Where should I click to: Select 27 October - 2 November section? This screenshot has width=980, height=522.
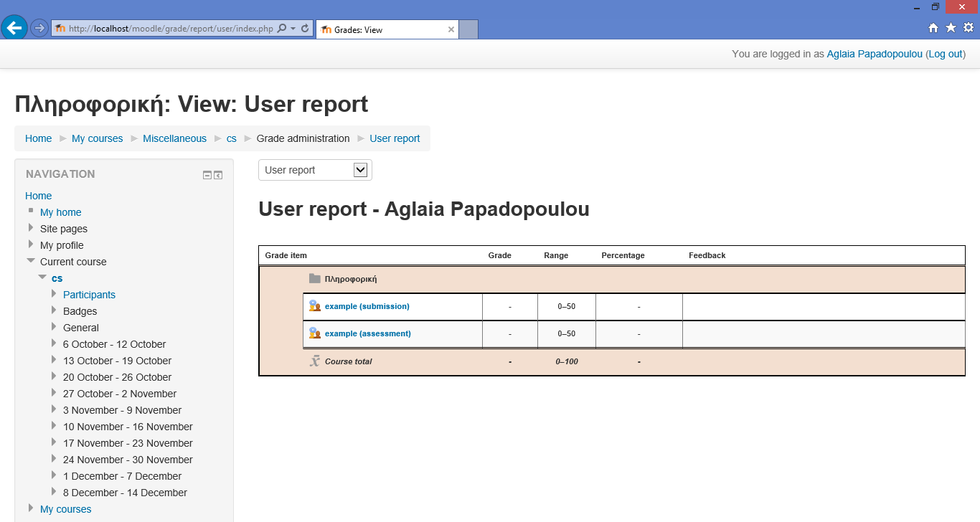[120, 394]
